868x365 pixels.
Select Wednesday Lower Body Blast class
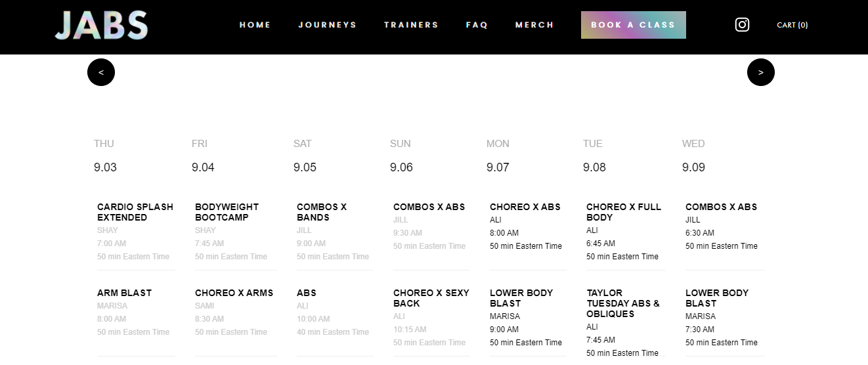click(x=717, y=298)
